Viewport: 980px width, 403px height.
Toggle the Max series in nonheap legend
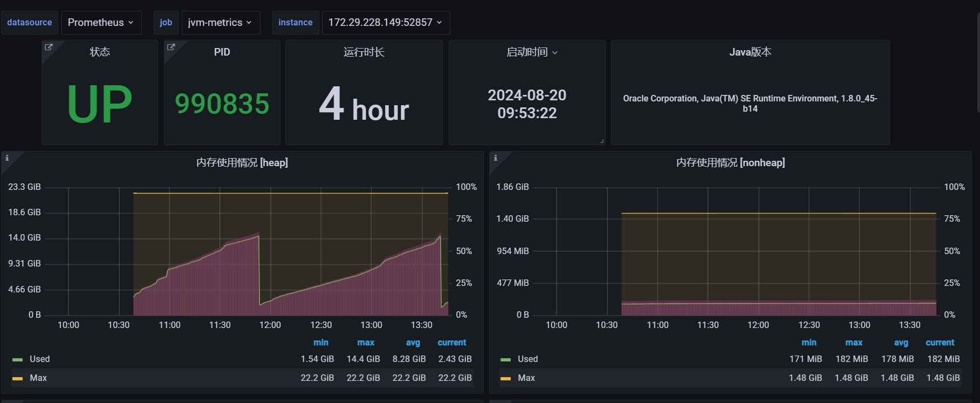tap(526, 378)
